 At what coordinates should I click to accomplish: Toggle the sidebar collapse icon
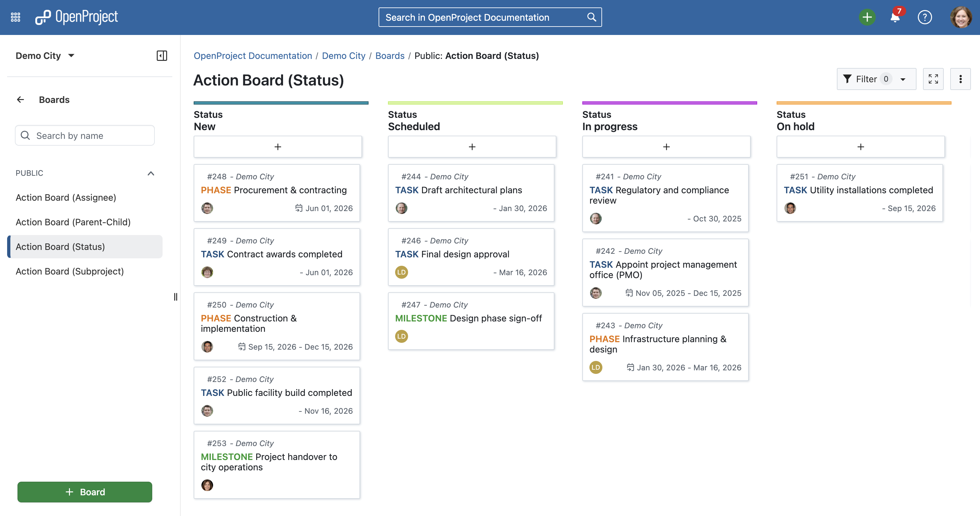tap(162, 55)
